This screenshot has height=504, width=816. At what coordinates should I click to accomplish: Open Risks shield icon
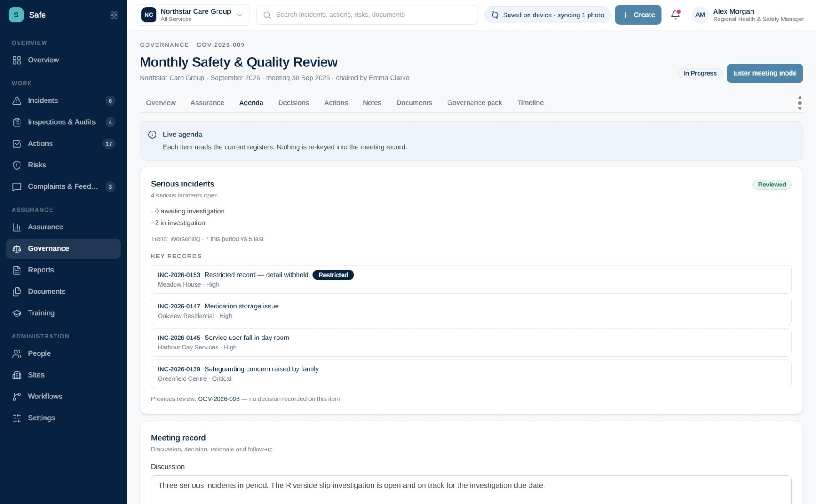click(x=17, y=165)
